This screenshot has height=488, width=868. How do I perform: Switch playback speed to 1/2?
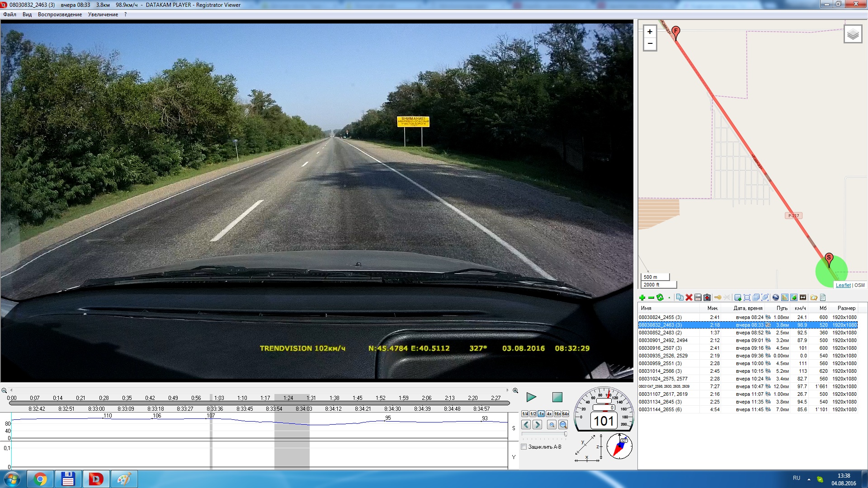pyautogui.click(x=533, y=414)
